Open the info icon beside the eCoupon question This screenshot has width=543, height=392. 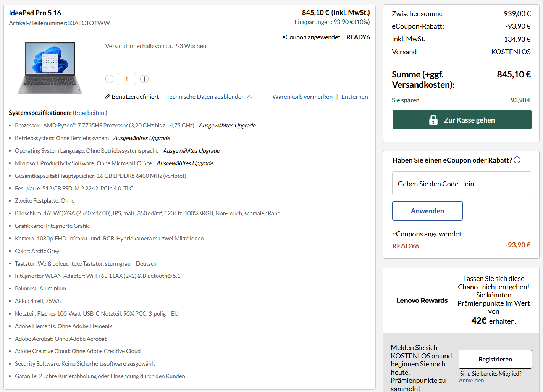[517, 160]
